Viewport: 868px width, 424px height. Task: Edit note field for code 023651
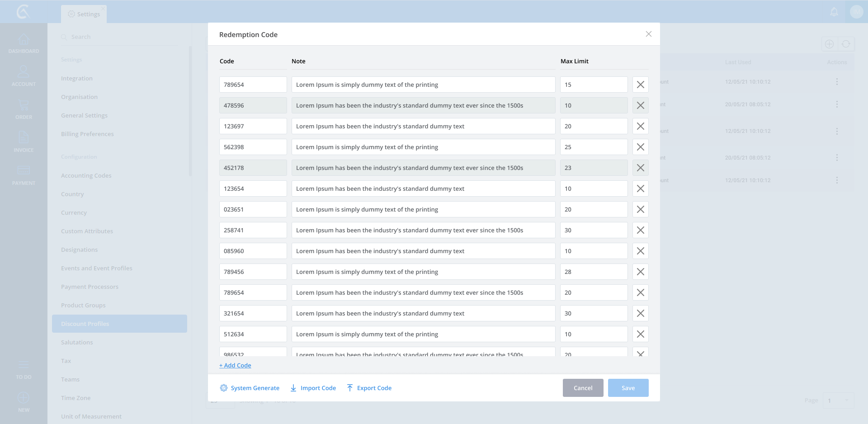pyautogui.click(x=423, y=209)
